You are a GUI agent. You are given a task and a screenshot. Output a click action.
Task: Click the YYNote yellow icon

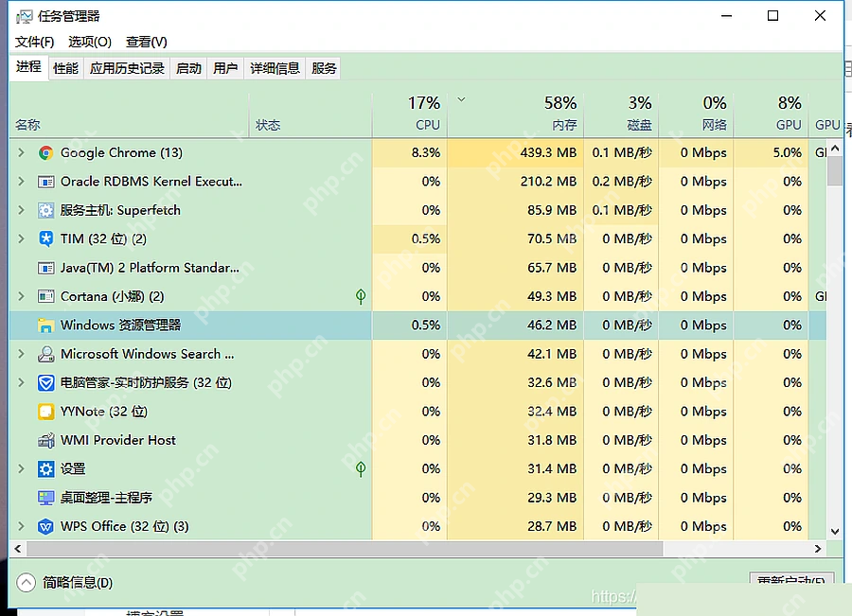click(45, 412)
